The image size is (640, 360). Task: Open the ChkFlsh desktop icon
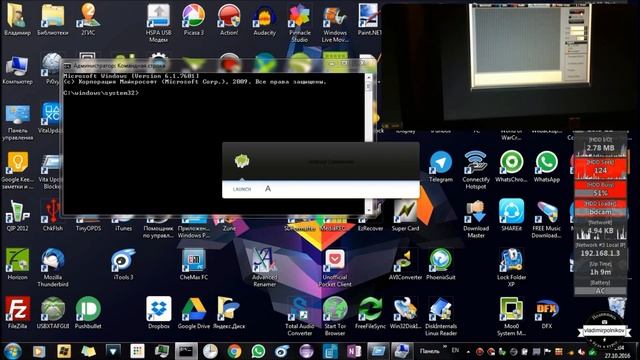point(53,216)
